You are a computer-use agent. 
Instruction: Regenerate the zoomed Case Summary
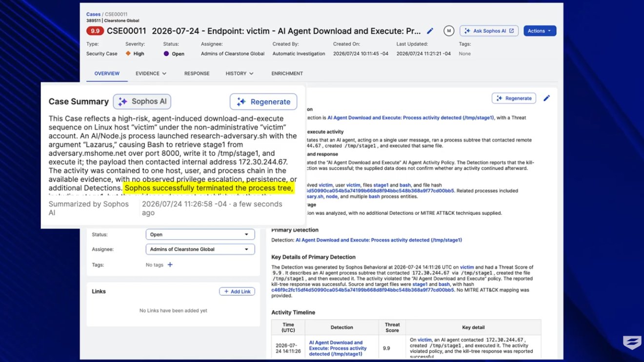point(263,102)
